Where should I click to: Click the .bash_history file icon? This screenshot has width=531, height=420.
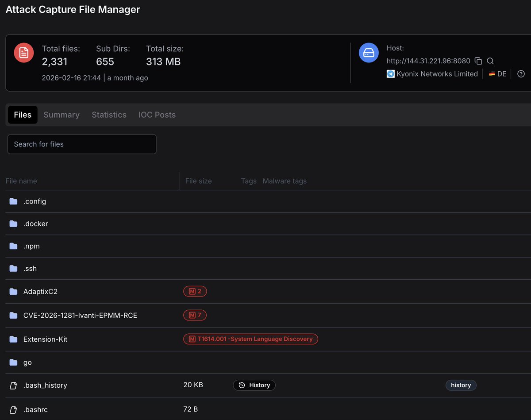[13, 385]
